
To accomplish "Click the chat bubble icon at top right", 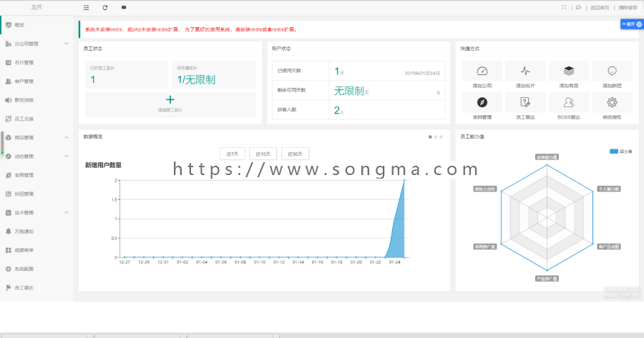I will 578,7.
